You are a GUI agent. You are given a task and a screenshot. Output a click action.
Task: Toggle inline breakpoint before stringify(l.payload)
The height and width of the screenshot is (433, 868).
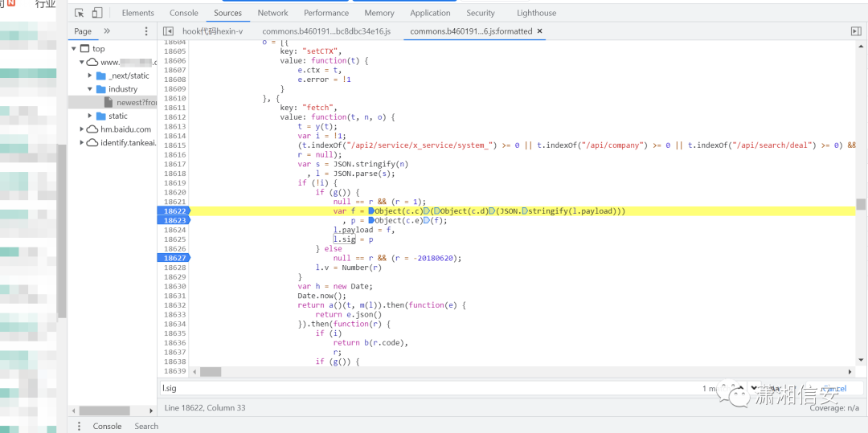525,211
